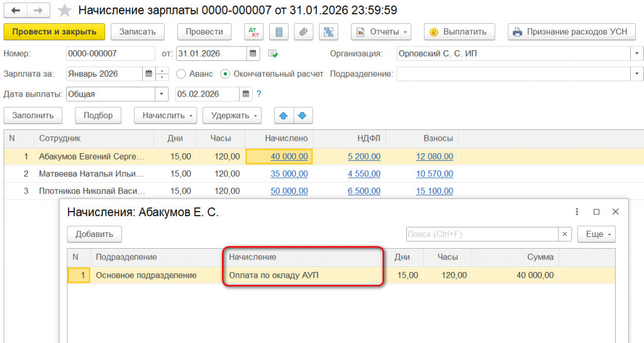Viewport: 644px width, 343px height.
Task: Open calendar for Зарплата за month
Action: pyautogui.click(x=148, y=74)
